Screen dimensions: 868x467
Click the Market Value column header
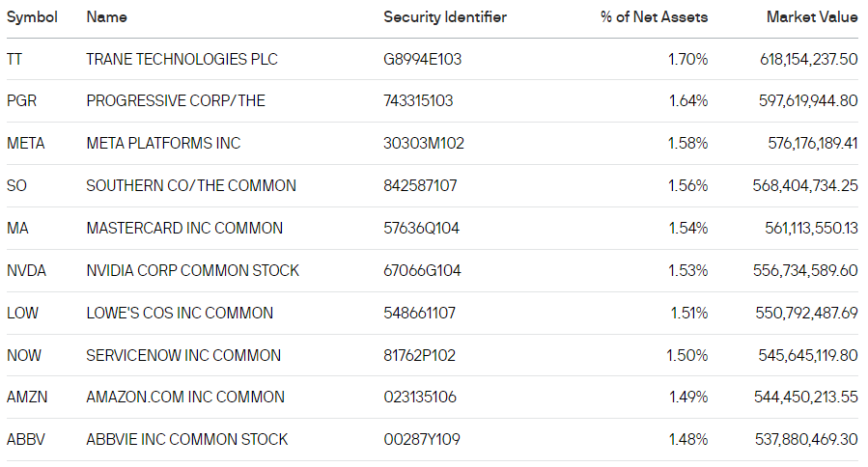tap(812, 17)
